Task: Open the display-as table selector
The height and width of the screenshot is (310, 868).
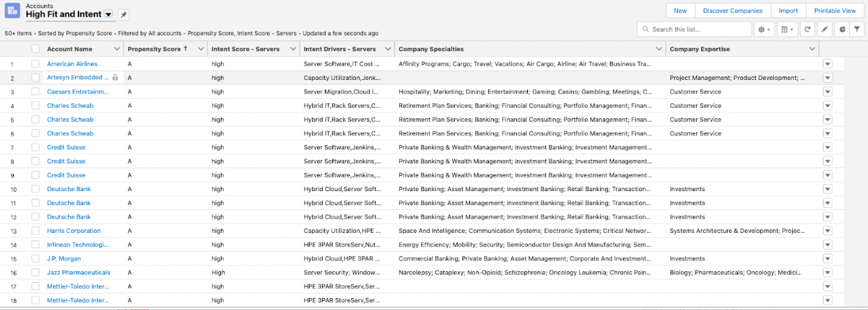Action: pyautogui.click(x=787, y=29)
